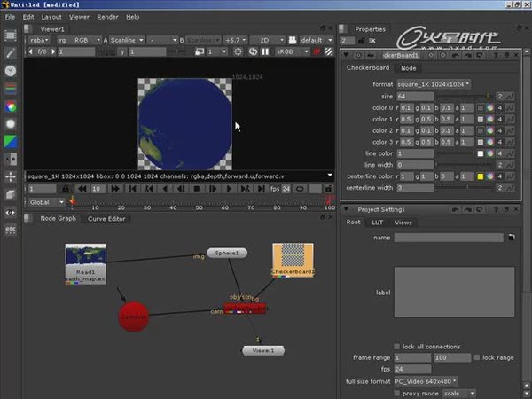532x399 pixels.
Task: Open the format dropdown square_1K 1024x1024
Action: click(x=434, y=84)
